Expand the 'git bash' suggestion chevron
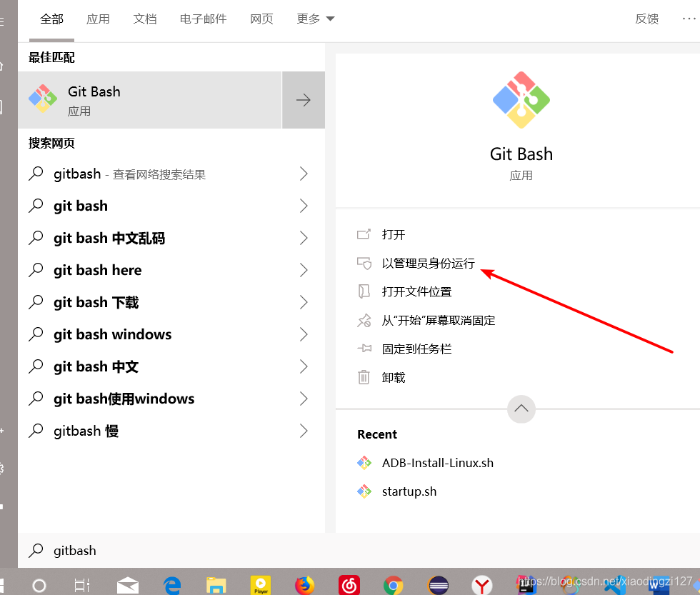The width and height of the screenshot is (700, 595). click(304, 206)
